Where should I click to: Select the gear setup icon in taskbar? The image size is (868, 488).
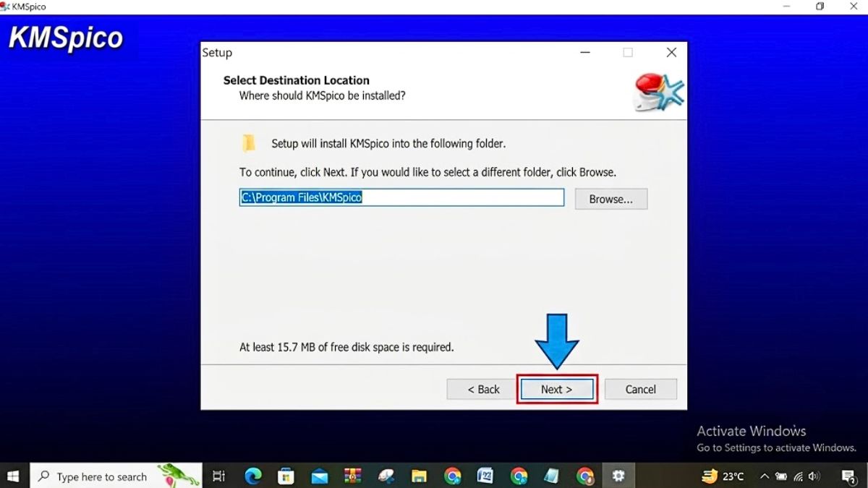[618, 476]
